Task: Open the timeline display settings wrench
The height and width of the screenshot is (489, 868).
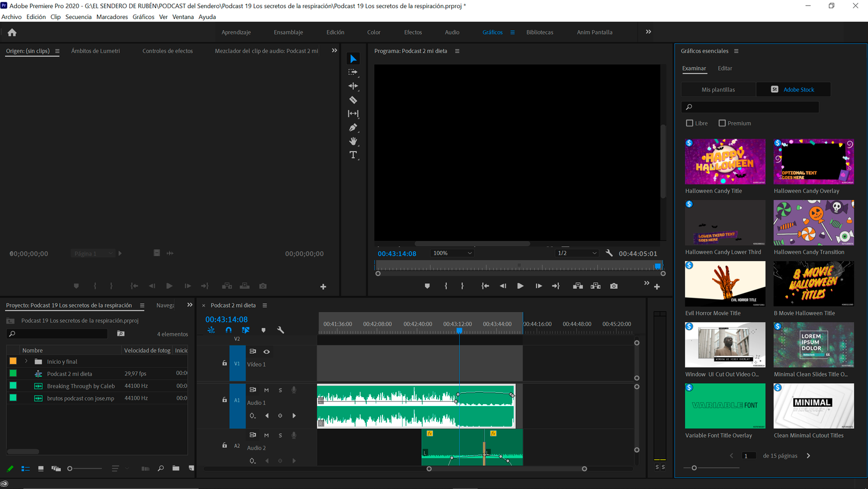Action: coord(281,329)
